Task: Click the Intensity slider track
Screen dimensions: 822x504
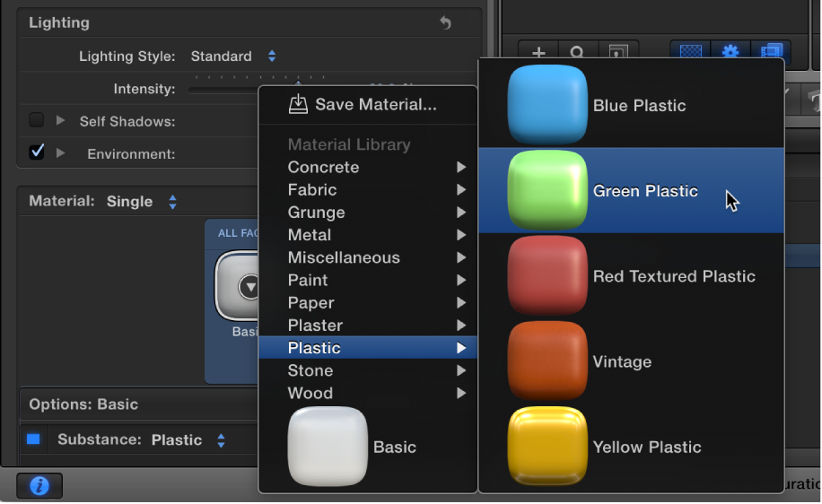Action: coord(224,90)
